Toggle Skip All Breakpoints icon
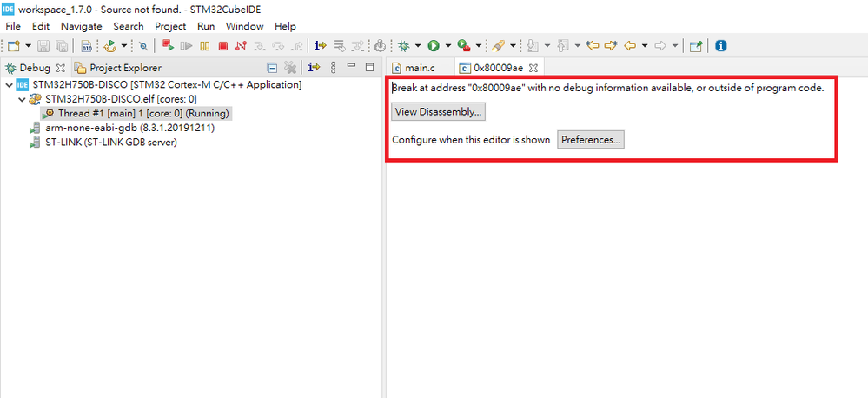Image resolution: width=868 pixels, height=398 pixels. (143, 46)
